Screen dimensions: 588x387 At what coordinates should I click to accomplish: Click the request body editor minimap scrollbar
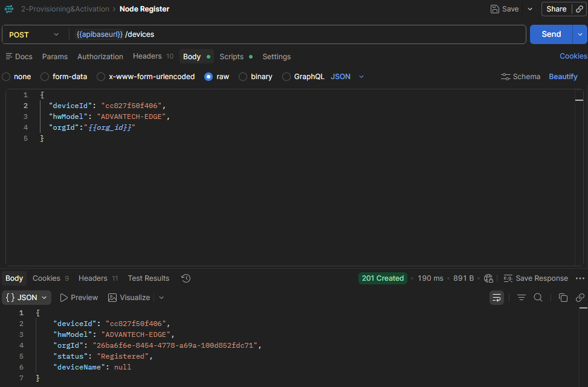[x=579, y=178]
